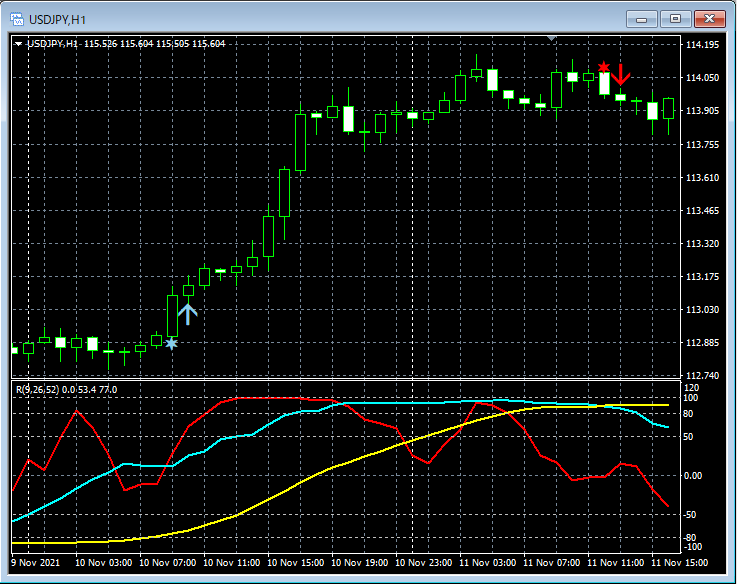Click the 11 Nov 03:00 time label
This screenshot has height=584, width=737.
[x=485, y=562]
